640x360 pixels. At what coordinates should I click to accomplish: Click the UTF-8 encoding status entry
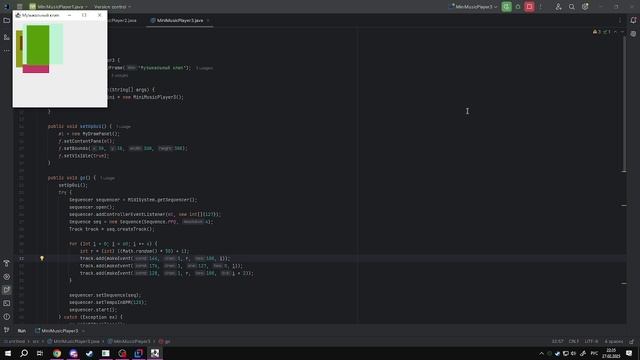point(591,341)
